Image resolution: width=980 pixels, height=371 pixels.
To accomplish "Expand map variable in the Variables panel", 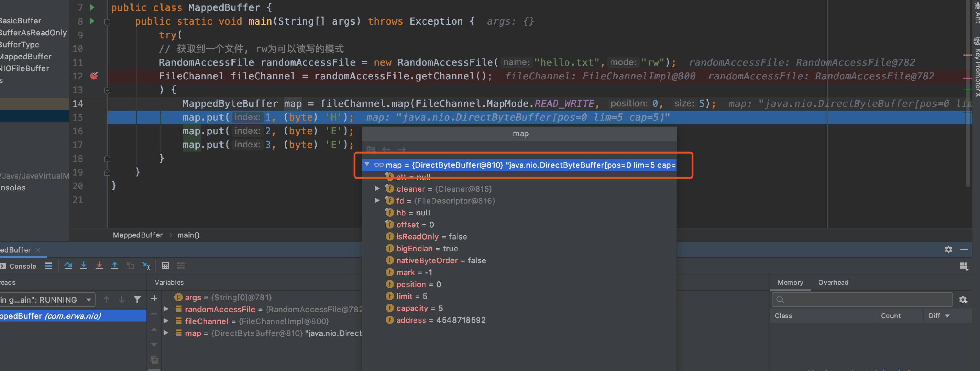I will click(166, 333).
